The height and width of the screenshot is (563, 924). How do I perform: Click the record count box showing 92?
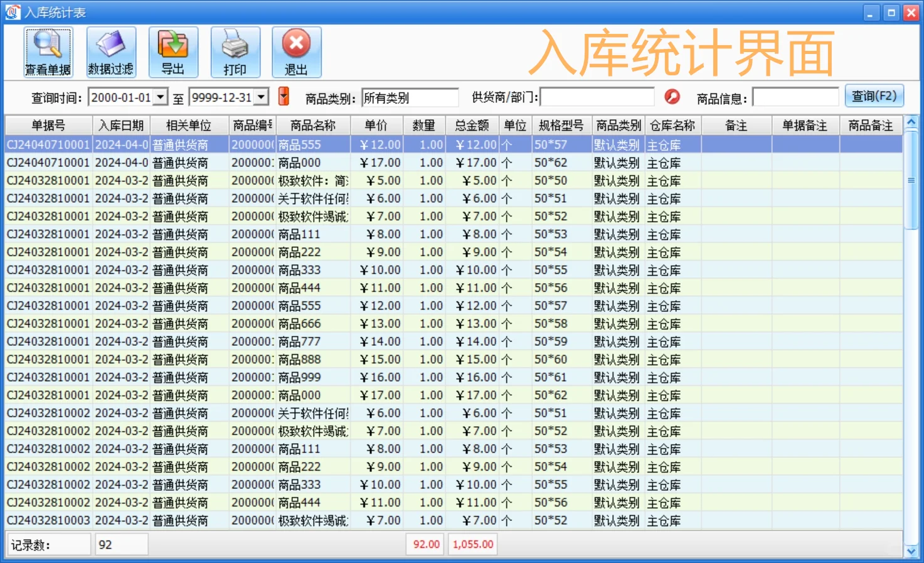[x=120, y=544]
